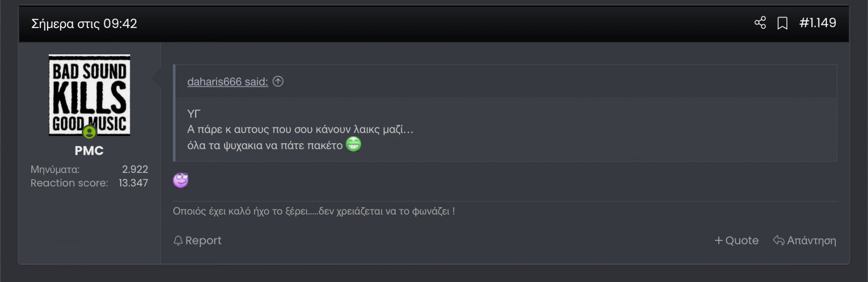Expand the quoted text block from daharis666
Image resolution: width=868 pixels, height=282 pixels.
tap(505, 129)
